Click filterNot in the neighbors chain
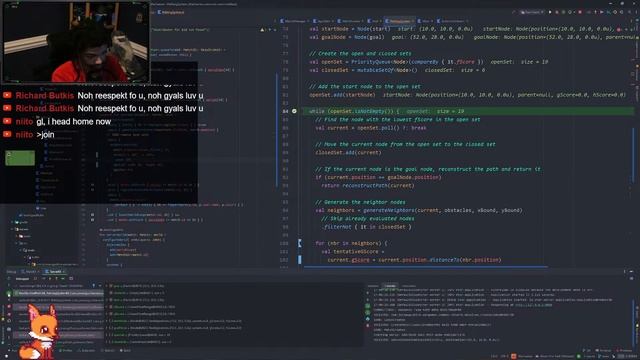640x360 pixels. pos(337,227)
